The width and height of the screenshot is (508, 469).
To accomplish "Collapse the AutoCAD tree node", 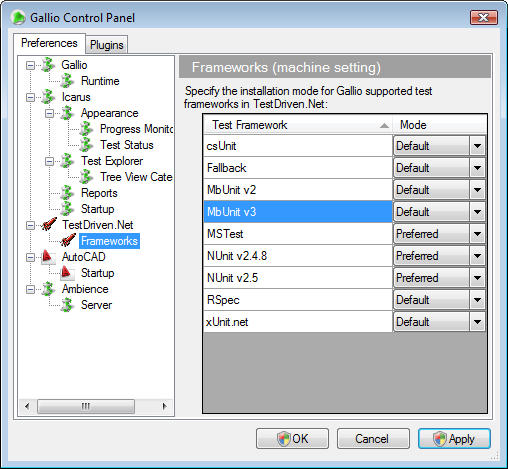I will 30,257.
